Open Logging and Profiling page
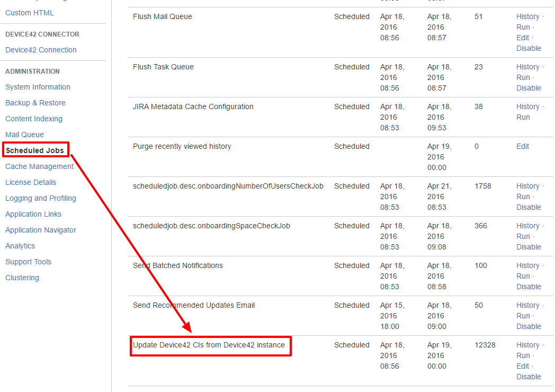This screenshot has height=392, width=555. pos(41,198)
